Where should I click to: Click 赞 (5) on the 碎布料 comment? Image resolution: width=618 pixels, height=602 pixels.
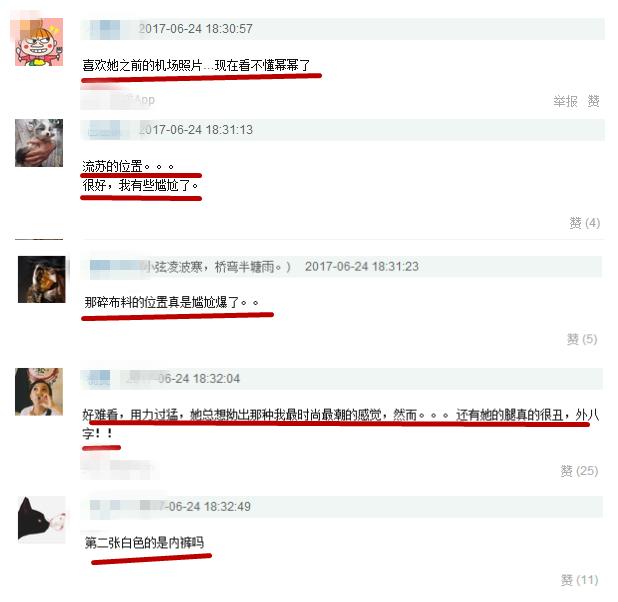(x=582, y=339)
